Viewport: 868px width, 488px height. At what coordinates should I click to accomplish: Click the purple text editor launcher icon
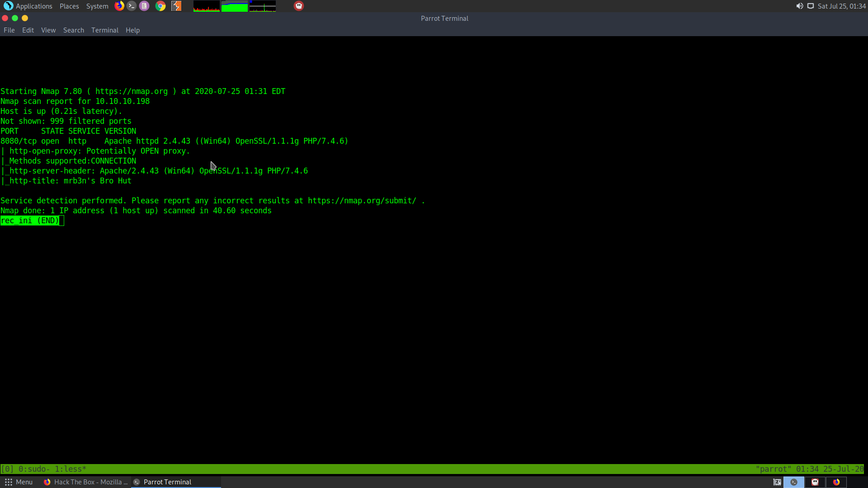pyautogui.click(x=144, y=6)
